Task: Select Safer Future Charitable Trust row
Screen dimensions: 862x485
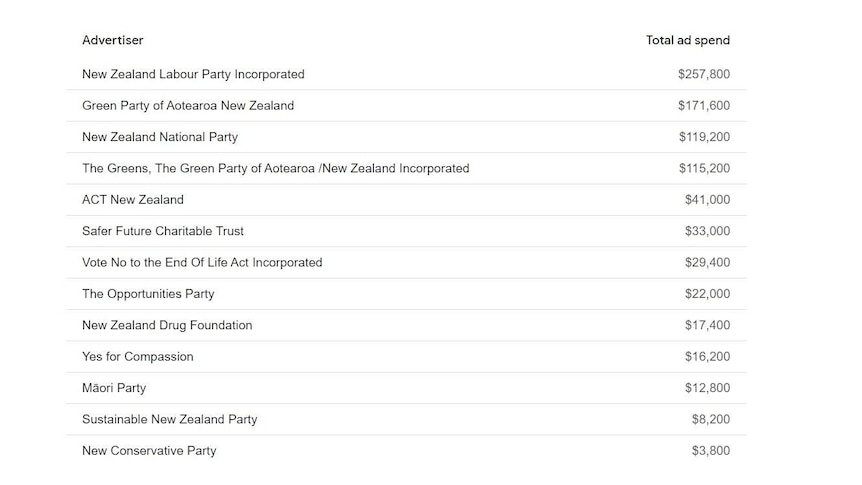Action: (x=406, y=231)
